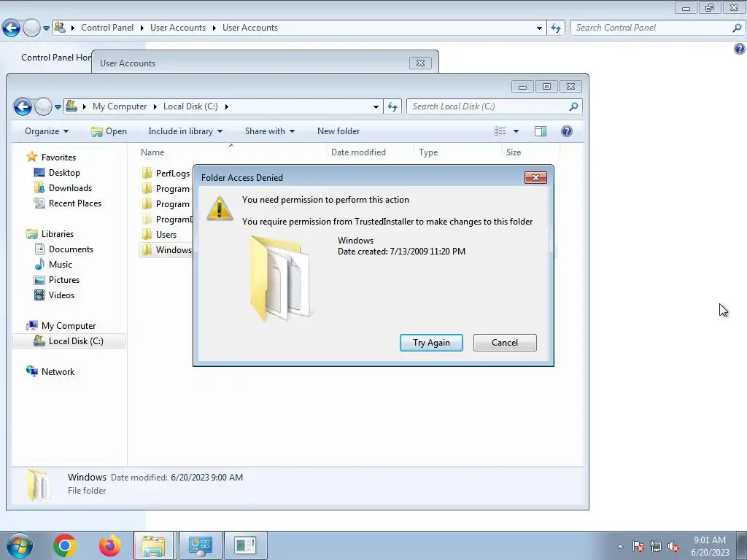
Task: Click Open in the explorer toolbar
Action: 109,131
